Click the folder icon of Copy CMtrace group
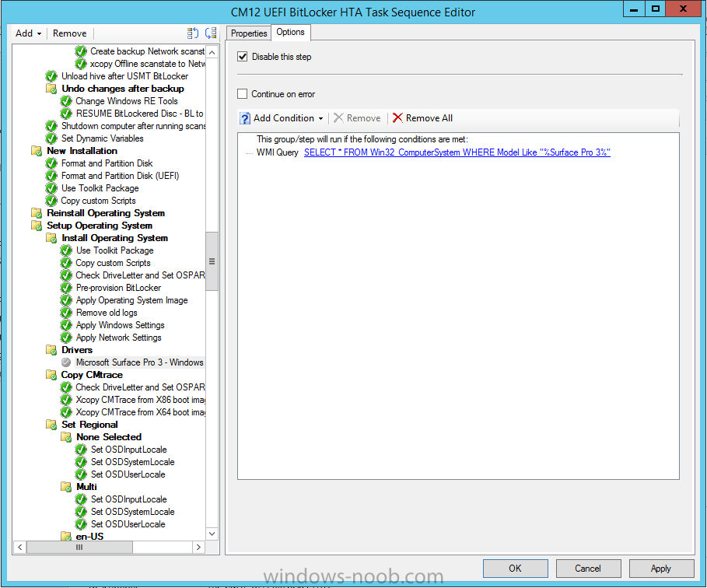Image resolution: width=707 pixels, height=588 pixels. [x=52, y=375]
